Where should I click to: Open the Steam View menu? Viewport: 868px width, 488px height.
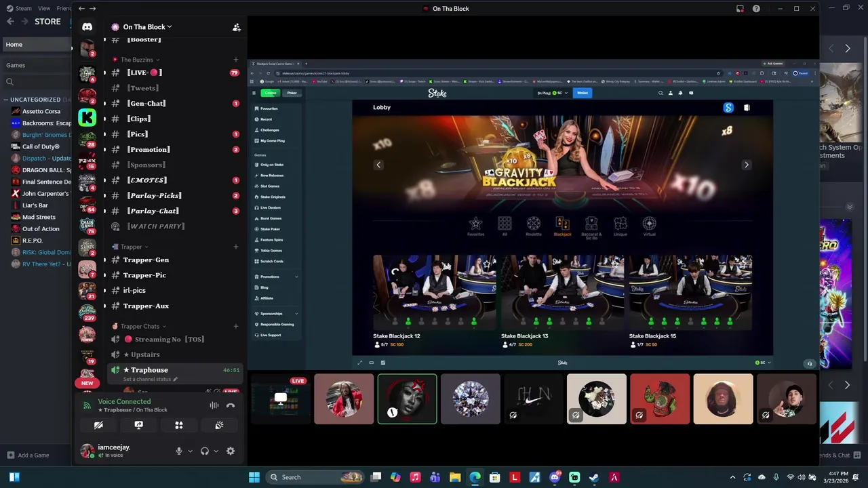44,8
